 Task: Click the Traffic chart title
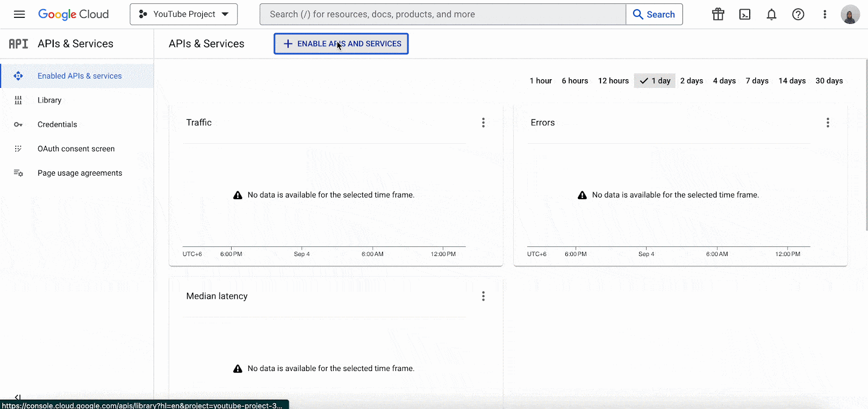199,123
